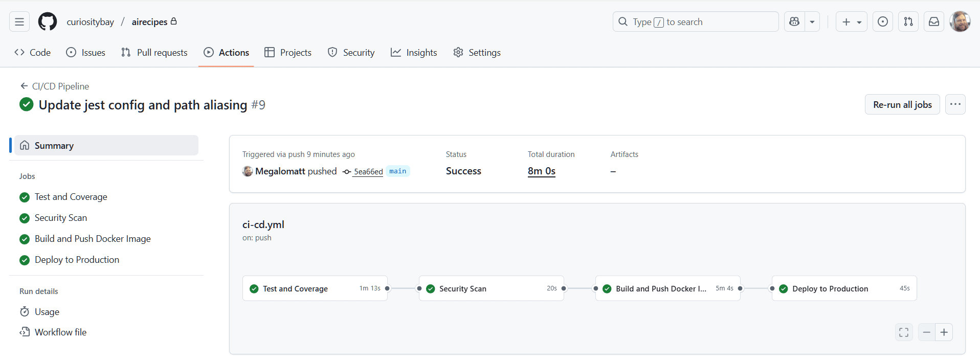
Task: Click the main branch label
Action: tap(398, 171)
